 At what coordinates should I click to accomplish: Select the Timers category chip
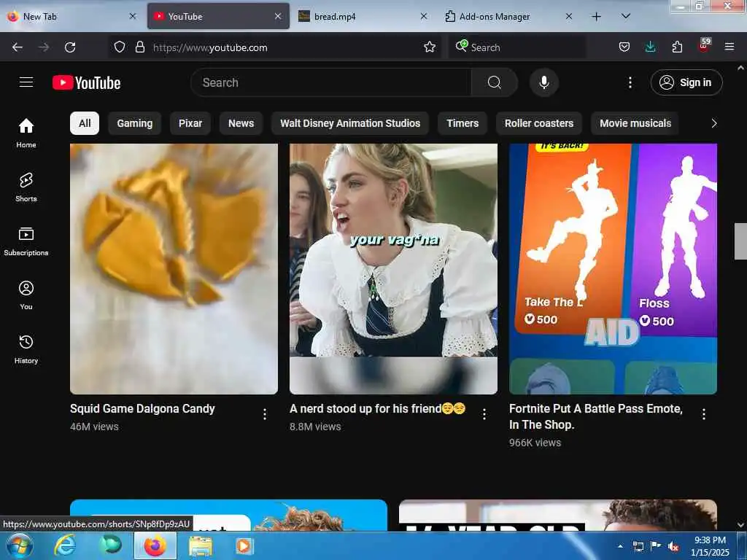pyautogui.click(x=462, y=123)
